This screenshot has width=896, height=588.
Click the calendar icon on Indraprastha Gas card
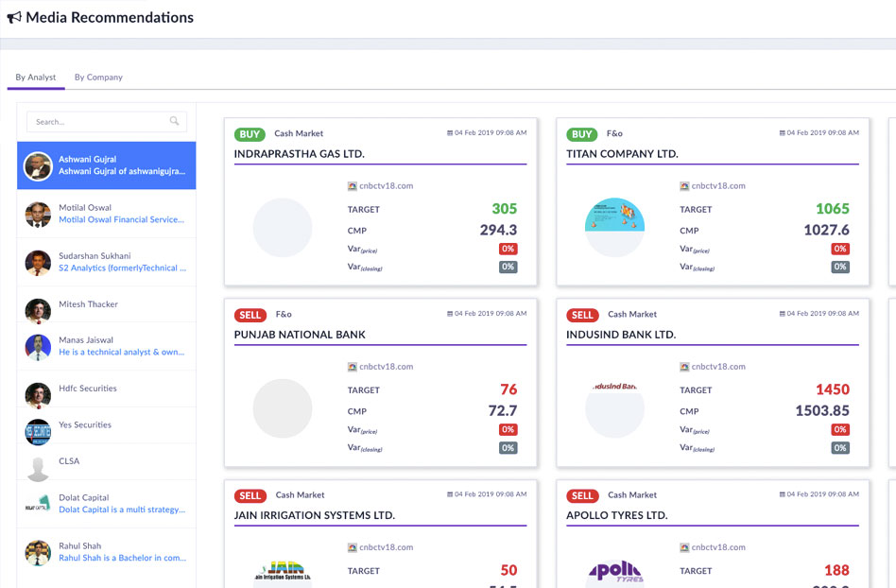450,133
